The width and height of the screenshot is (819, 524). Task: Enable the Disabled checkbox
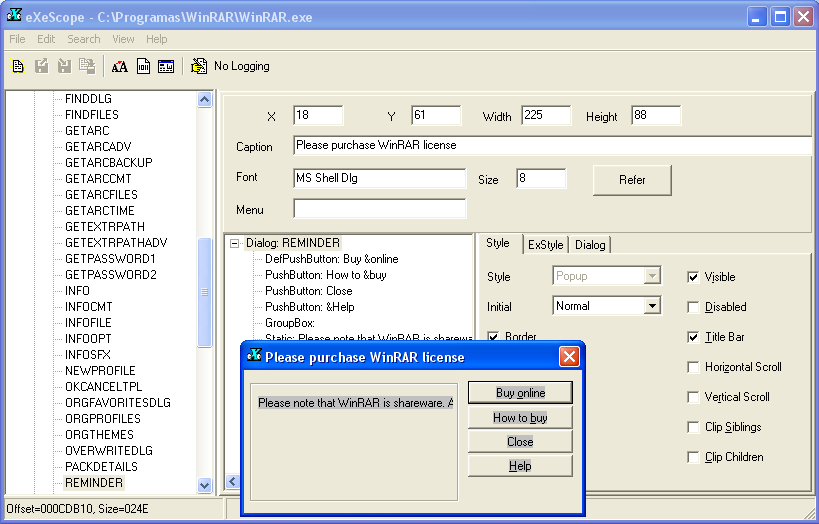[x=694, y=307]
